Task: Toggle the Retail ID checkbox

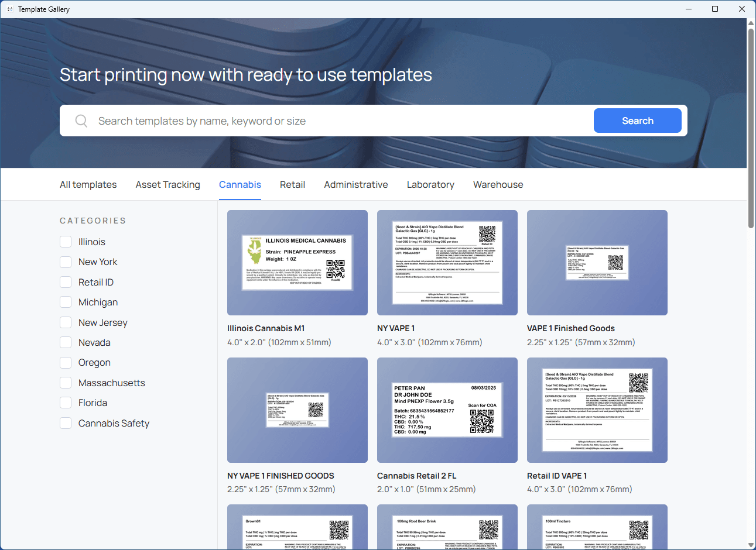Action: pyautogui.click(x=66, y=283)
